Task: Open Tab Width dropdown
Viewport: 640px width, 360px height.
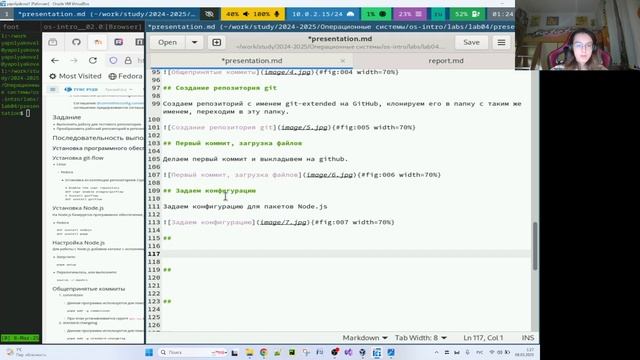Action: (420, 338)
